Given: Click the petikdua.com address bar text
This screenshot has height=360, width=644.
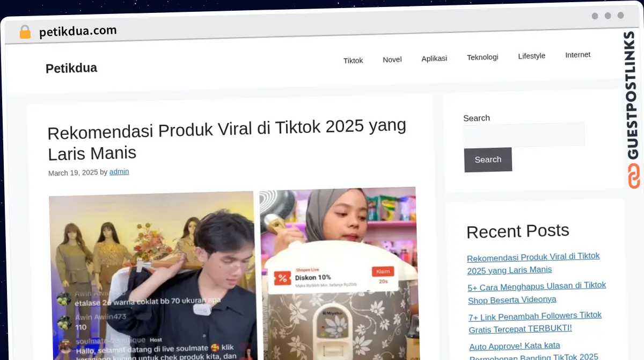Looking at the screenshot, I should [x=78, y=32].
